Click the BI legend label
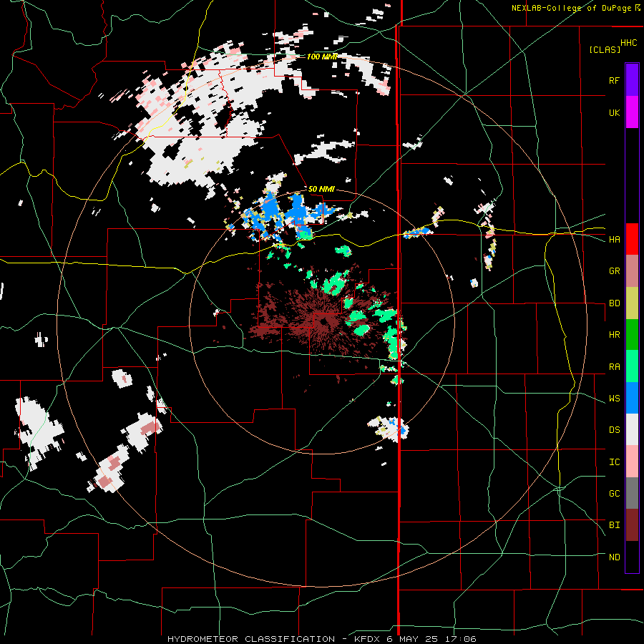Screen dimensions: 644x644 [x=614, y=525]
